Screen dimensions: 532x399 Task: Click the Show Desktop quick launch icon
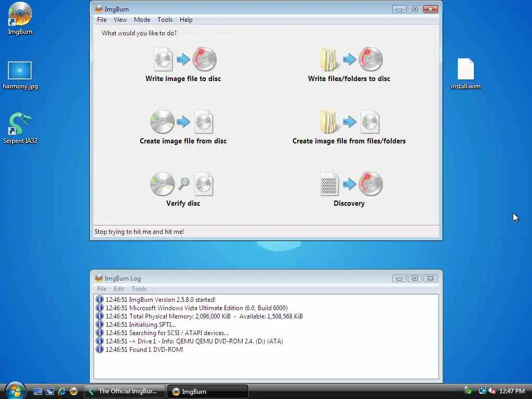point(38,391)
